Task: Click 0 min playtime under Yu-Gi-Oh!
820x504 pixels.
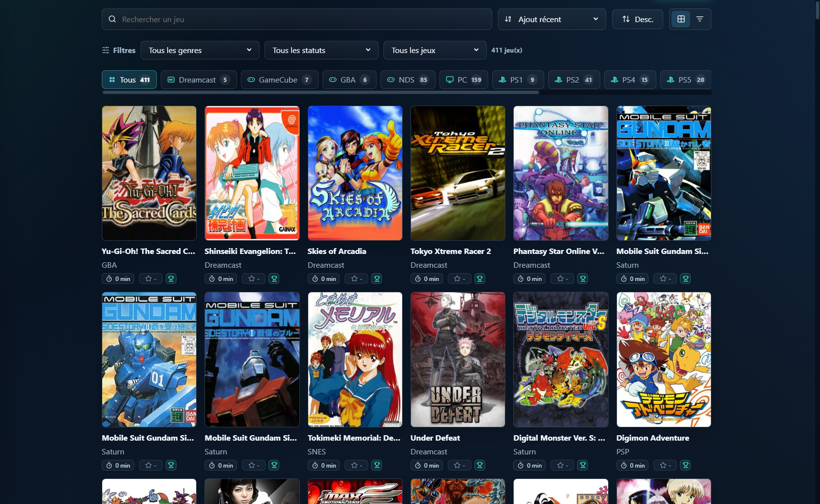Action: pyautogui.click(x=118, y=279)
